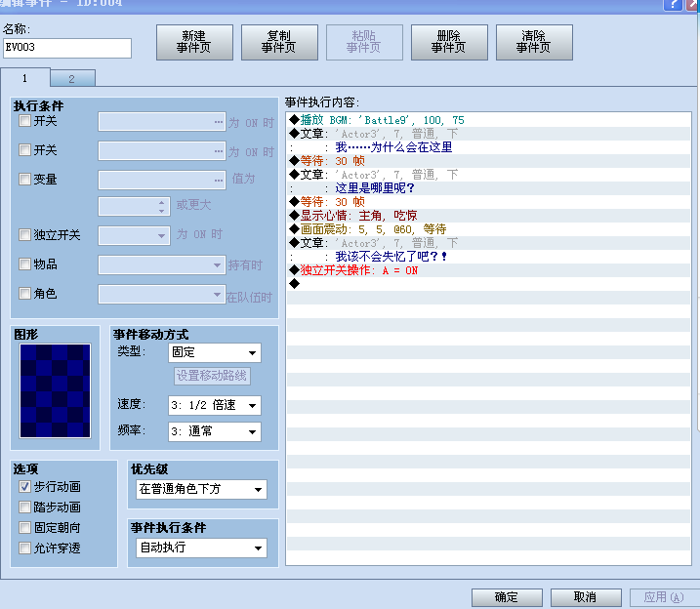The image size is (700, 609).
Task: Select the 播放 BGM 'Battle9' command line
Action: coord(488,120)
